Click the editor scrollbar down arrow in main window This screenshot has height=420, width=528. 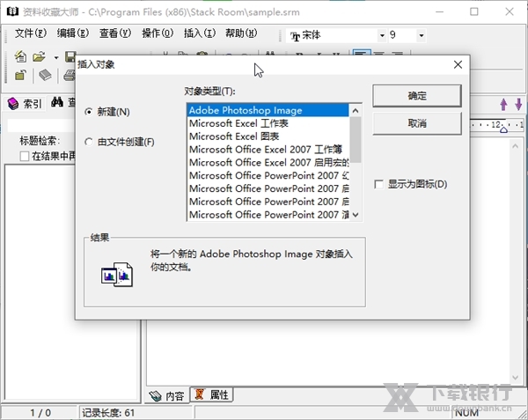coord(515,378)
